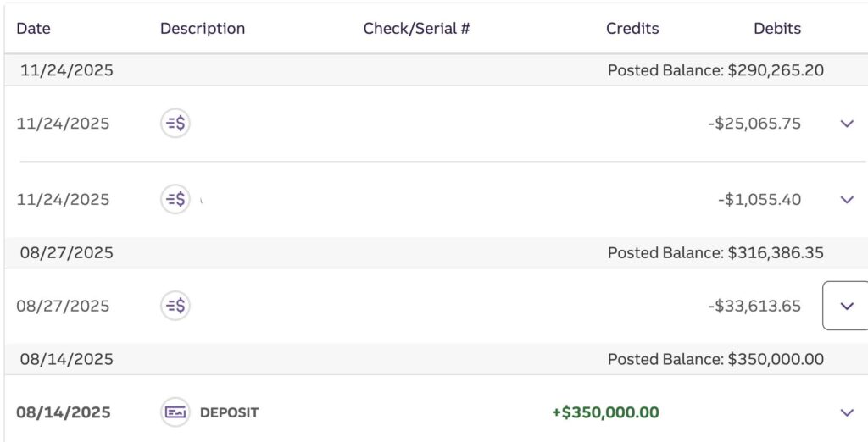Screen dimensions: 868x442
Task: Click the Posted Balance $316,386.35 row
Action: 715,252
